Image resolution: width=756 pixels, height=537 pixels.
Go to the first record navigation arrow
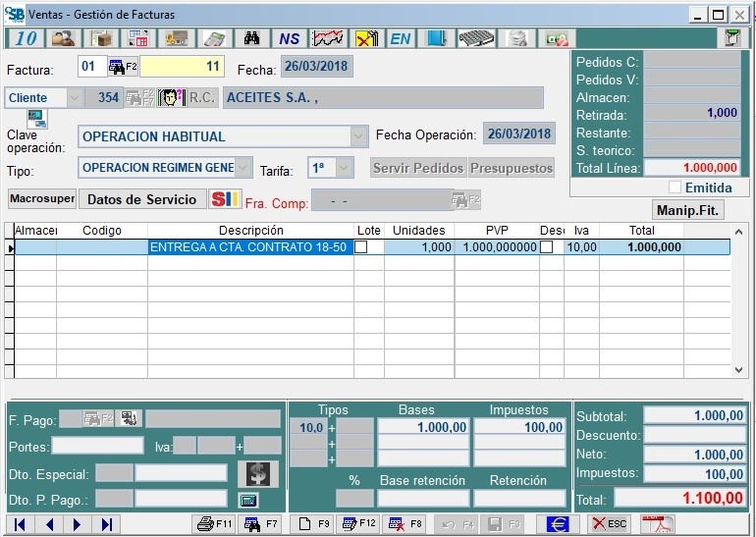[20, 524]
